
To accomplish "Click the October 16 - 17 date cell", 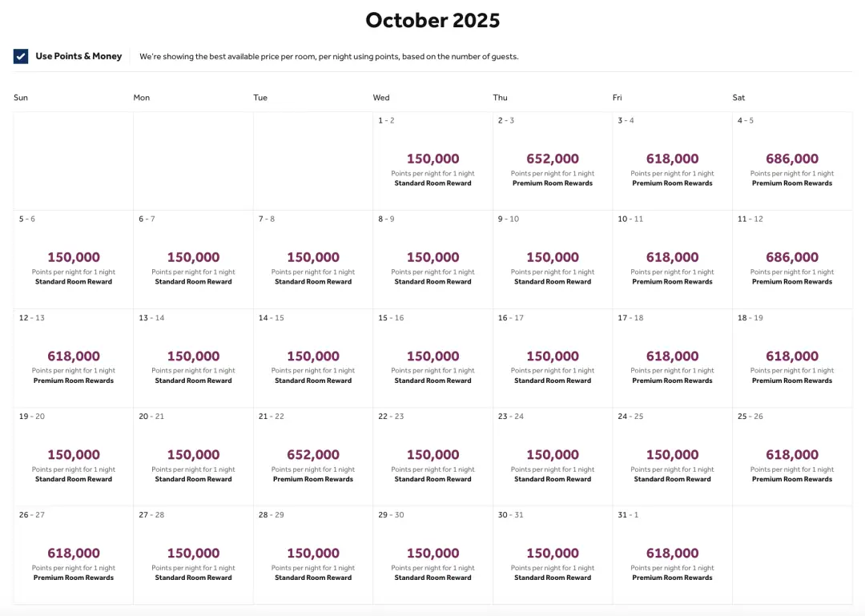I will tap(553, 358).
